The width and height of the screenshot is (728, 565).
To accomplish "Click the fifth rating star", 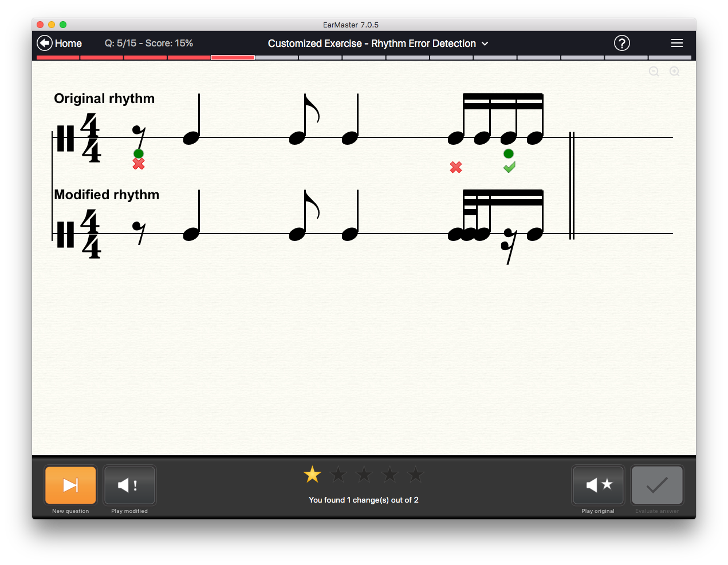I will click(x=415, y=474).
